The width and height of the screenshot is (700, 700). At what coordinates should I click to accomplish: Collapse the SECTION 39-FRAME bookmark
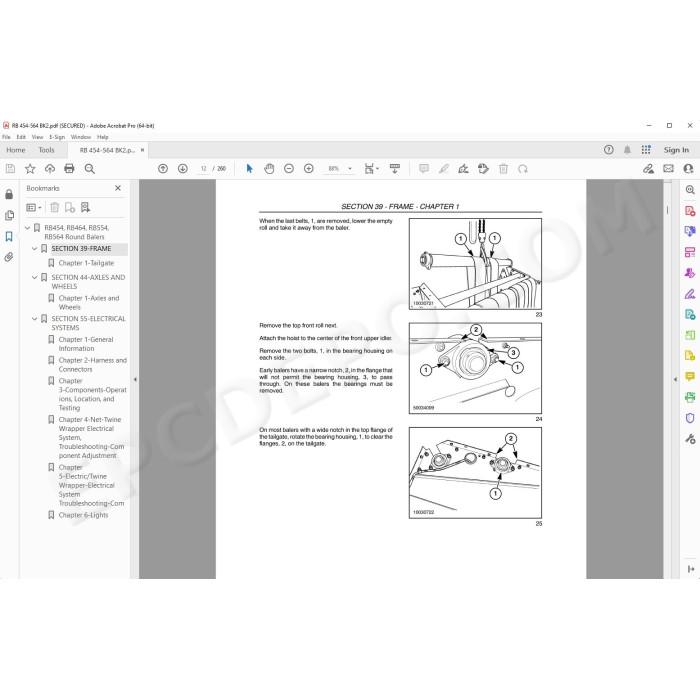pos(34,249)
